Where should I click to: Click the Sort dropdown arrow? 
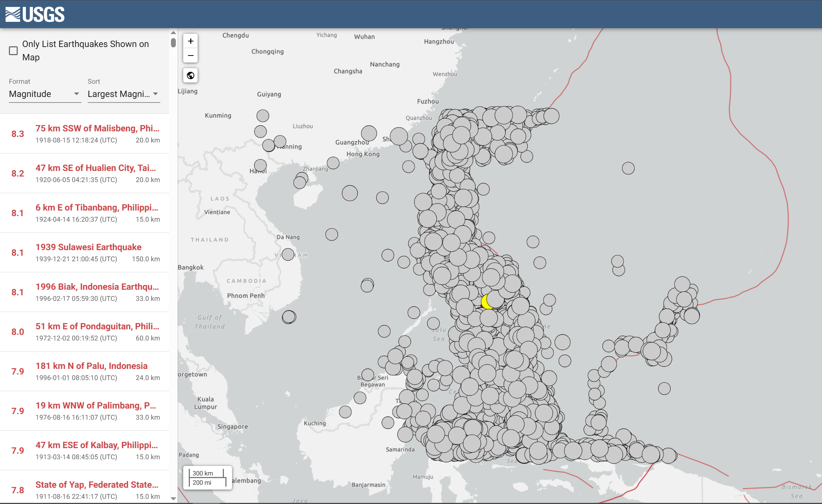(x=155, y=94)
